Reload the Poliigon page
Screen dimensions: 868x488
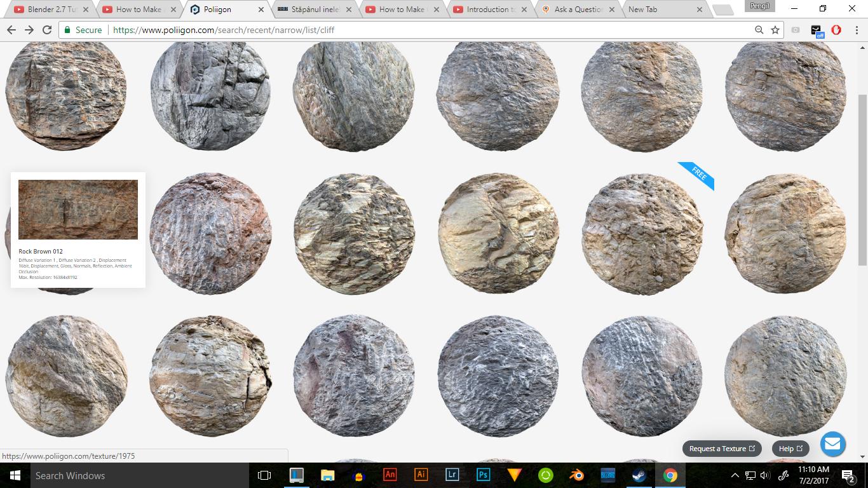[x=47, y=30]
